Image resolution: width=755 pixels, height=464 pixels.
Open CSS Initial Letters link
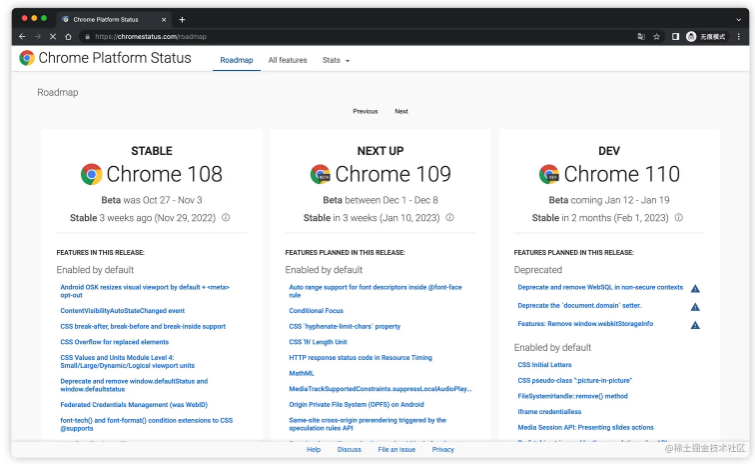point(544,365)
